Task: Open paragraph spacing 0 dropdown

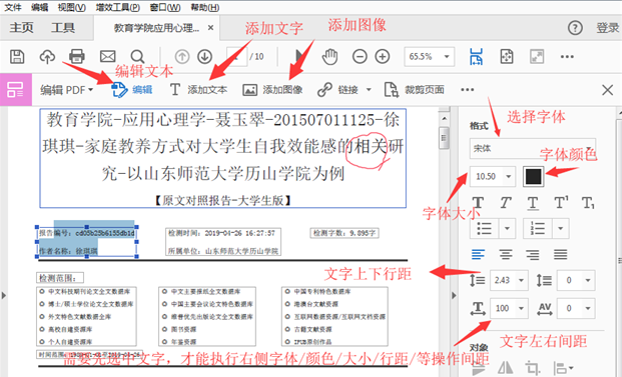Action: tap(587, 280)
